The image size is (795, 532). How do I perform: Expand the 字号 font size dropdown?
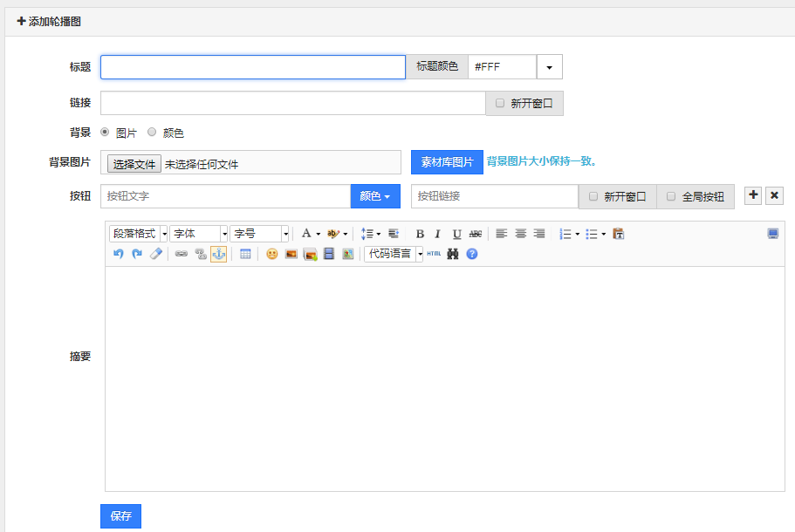(x=259, y=234)
